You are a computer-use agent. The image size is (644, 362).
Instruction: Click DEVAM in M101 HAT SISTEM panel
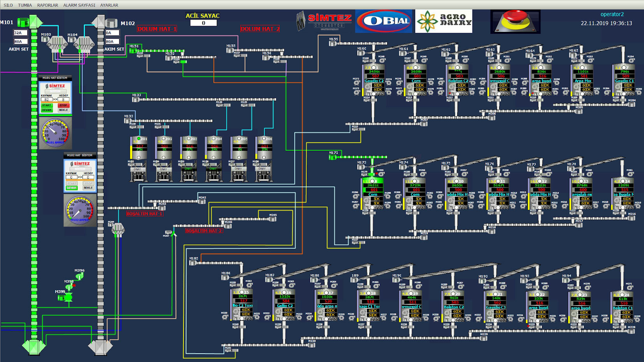coord(47,110)
